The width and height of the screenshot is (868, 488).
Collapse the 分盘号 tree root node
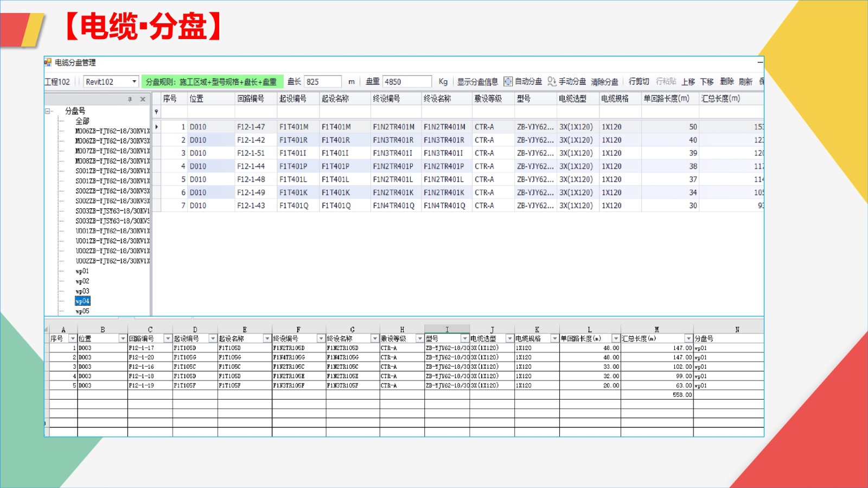pyautogui.click(x=48, y=111)
